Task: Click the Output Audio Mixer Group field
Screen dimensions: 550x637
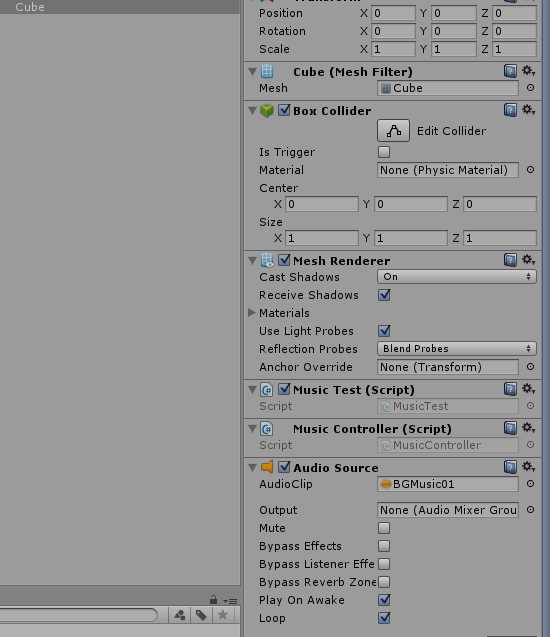Action: [x=448, y=510]
